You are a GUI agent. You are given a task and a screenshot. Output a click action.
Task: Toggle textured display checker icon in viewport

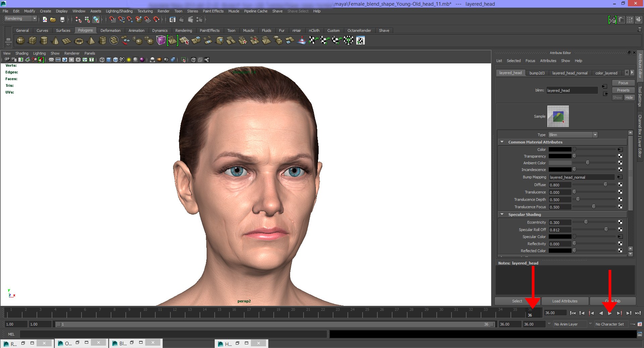(x=122, y=60)
